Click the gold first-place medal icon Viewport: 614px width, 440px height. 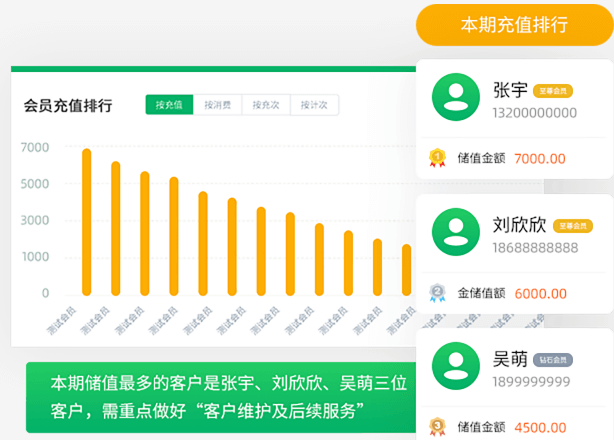pos(437,157)
